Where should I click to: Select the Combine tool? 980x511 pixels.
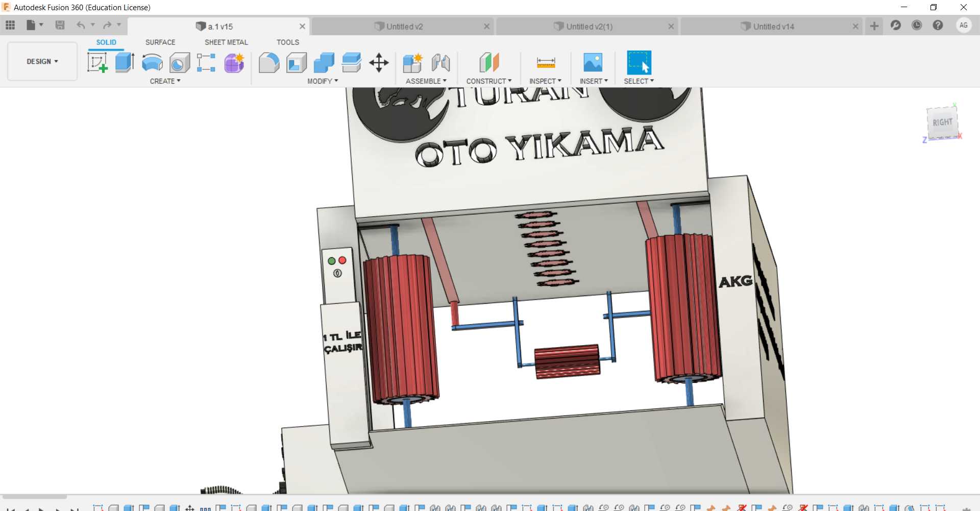pyautogui.click(x=324, y=63)
